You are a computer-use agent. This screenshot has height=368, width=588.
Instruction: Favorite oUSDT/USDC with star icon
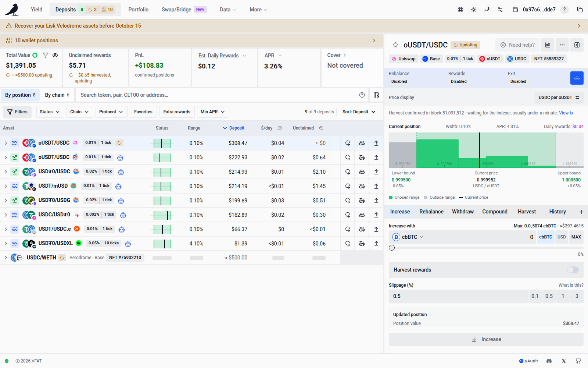tap(395, 45)
